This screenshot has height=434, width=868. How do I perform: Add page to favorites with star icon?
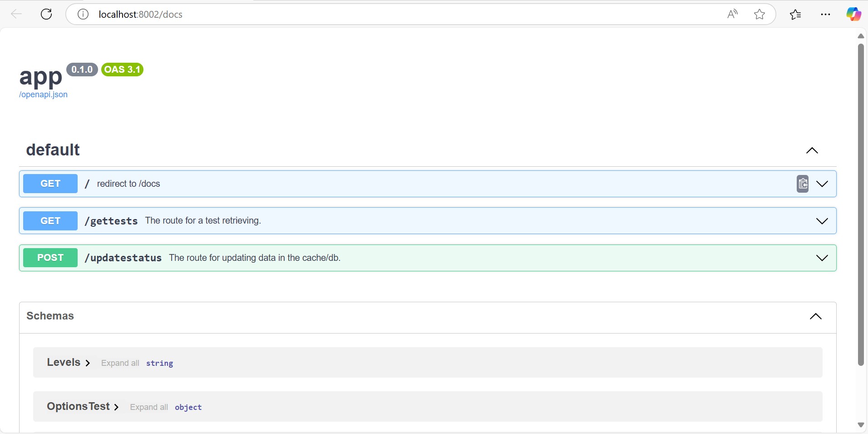(x=759, y=15)
